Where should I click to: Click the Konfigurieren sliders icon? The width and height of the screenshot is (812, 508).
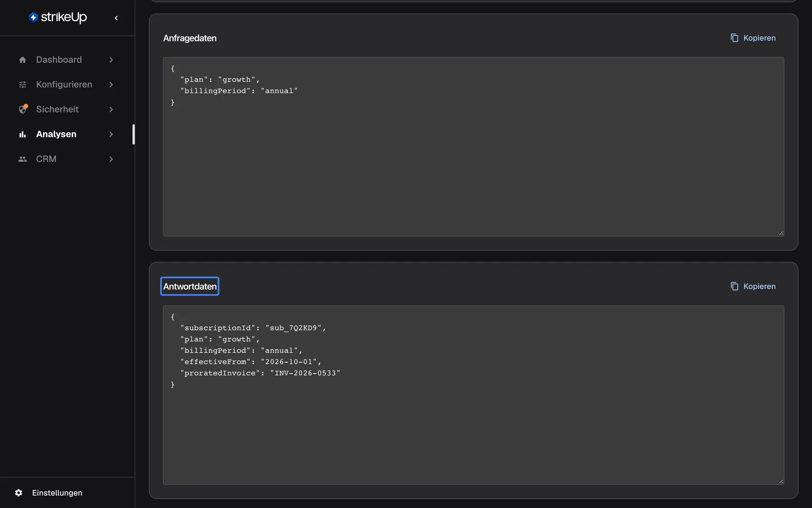(23, 84)
